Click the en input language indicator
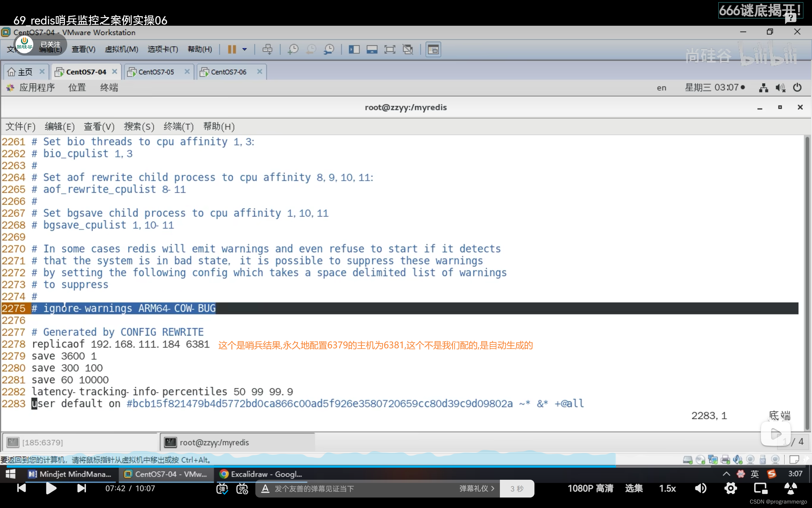Screen dimensions: 812x508 pyautogui.click(x=661, y=88)
